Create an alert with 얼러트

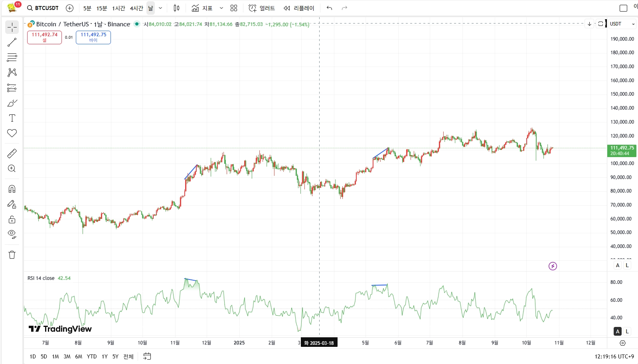point(262,8)
